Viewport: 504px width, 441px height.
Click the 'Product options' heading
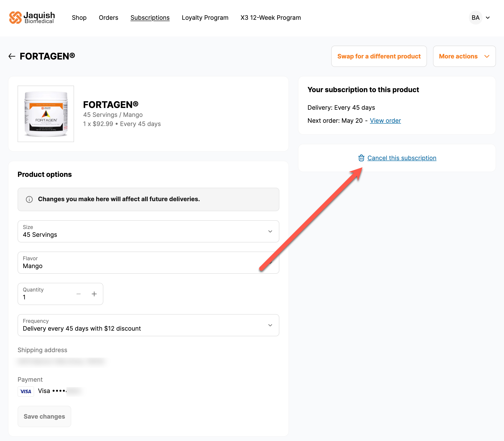pyautogui.click(x=44, y=174)
